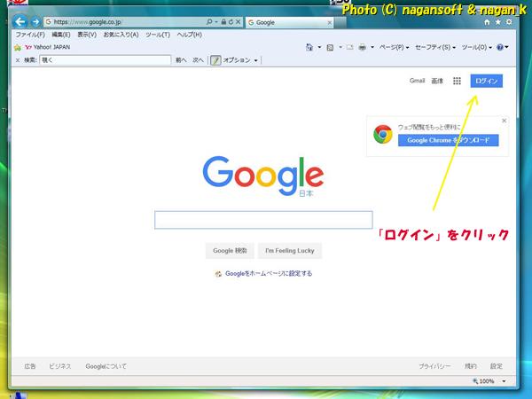Viewport: 532px width, 399px height.
Task: Expand the ページ(P) dropdown
Action: 391,47
